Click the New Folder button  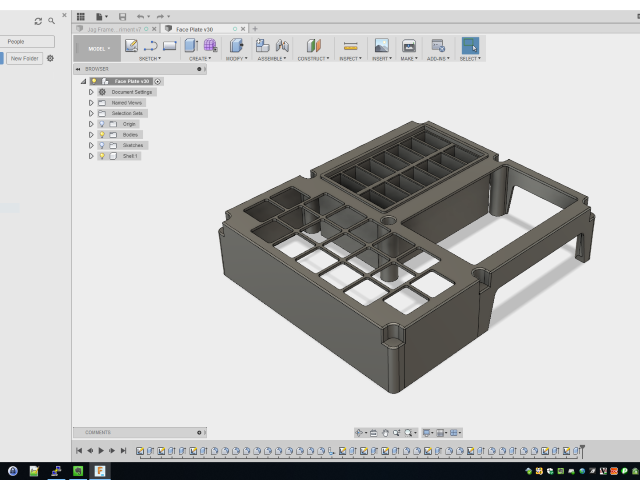[25, 59]
